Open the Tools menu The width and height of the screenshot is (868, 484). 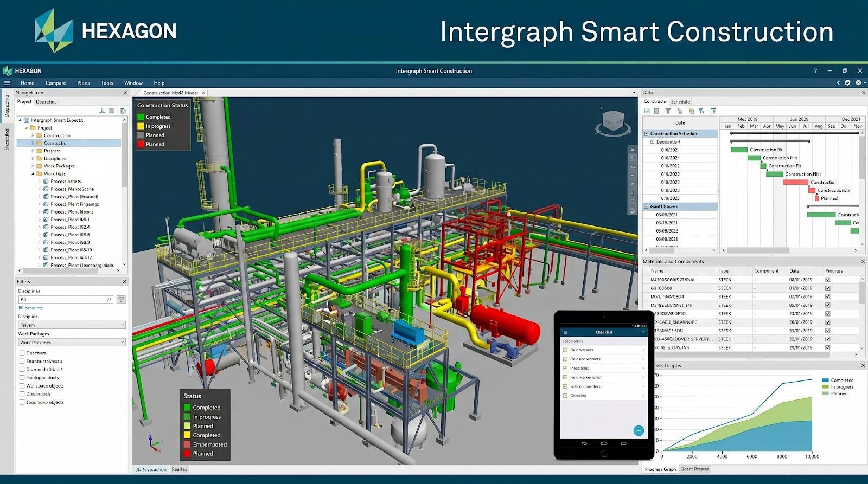click(107, 83)
